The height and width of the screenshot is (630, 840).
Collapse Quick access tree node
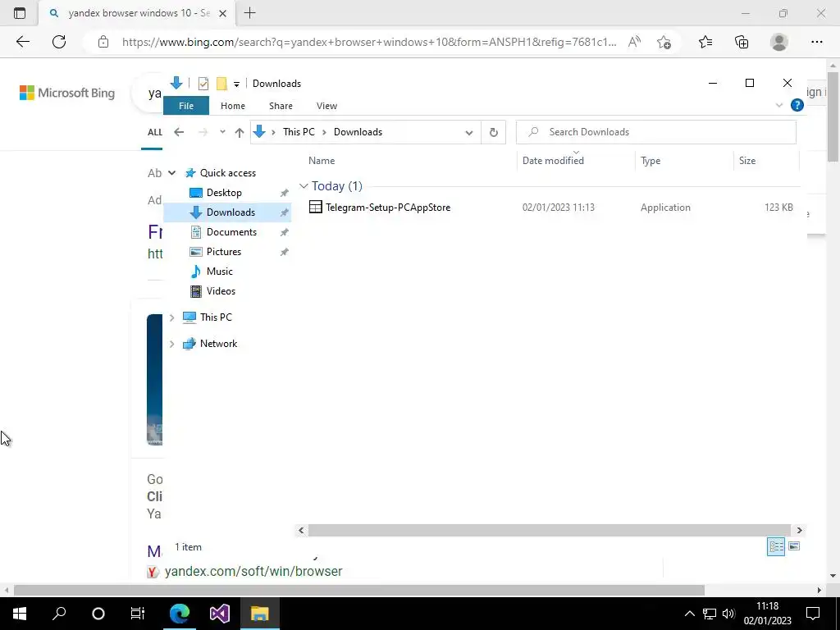click(x=172, y=173)
